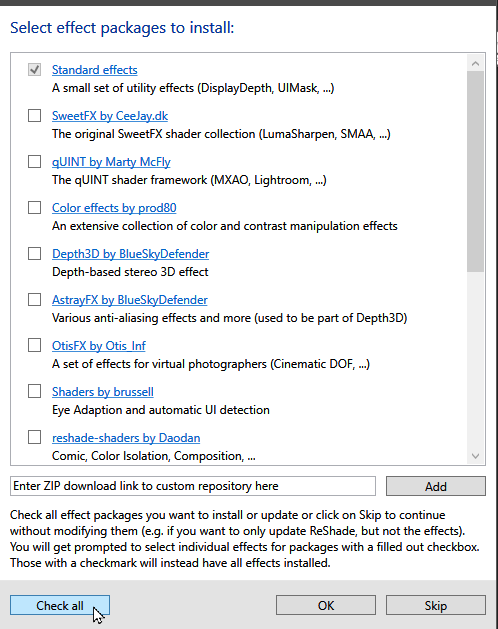Viewport: 498px width, 629px height.
Task: Focus the ZIP download link input field
Action: 193,486
